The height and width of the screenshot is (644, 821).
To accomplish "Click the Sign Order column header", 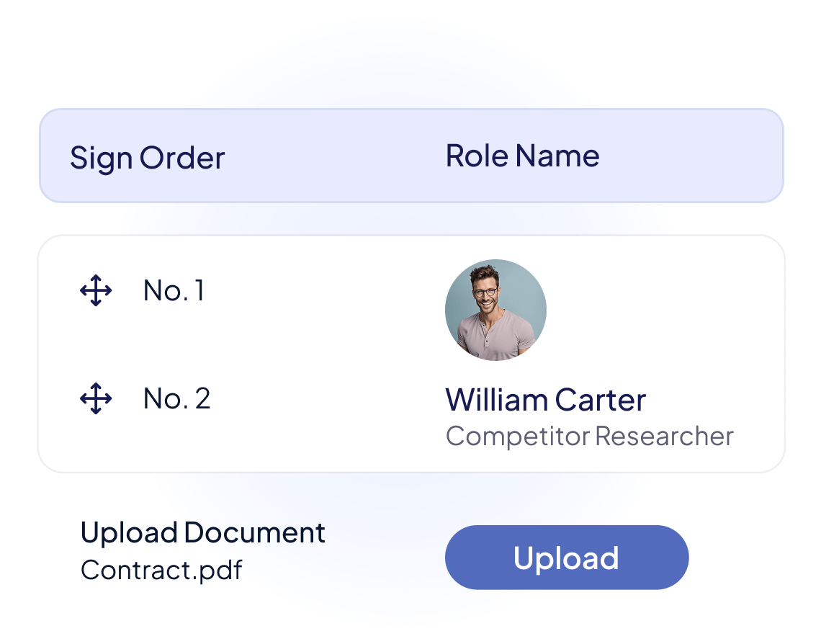I will tap(147, 158).
